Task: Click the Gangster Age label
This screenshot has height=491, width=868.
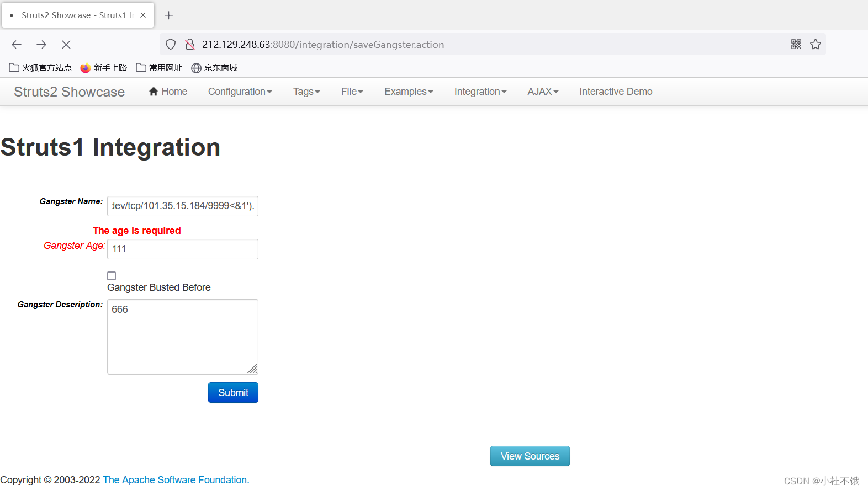Action: tap(75, 245)
